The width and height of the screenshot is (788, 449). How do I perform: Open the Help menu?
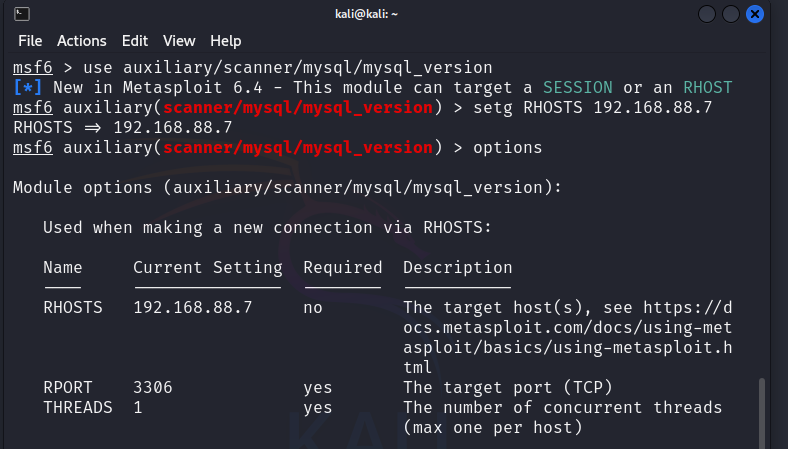point(226,41)
